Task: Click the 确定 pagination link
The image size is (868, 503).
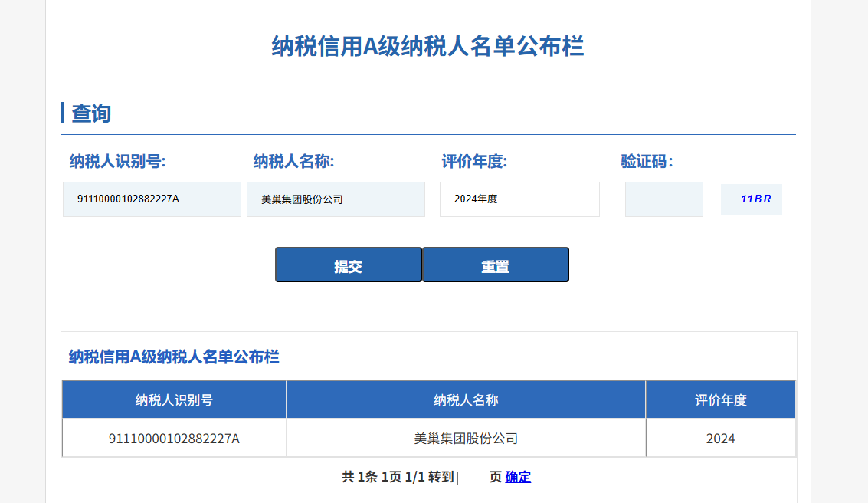Action: (x=518, y=477)
